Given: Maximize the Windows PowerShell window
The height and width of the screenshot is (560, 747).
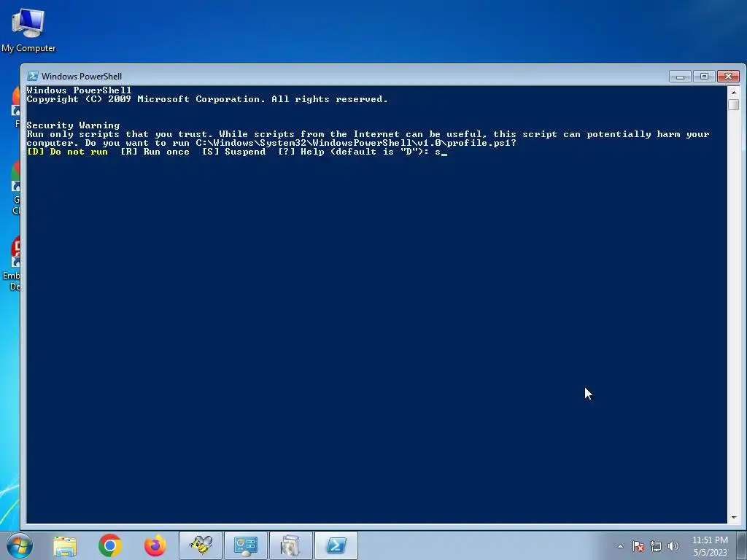Looking at the screenshot, I should pyautogui.click(x=704, y=76).
